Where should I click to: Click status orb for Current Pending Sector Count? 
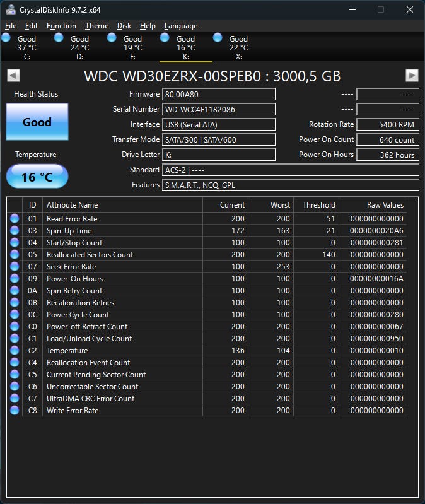coord(15,374)
